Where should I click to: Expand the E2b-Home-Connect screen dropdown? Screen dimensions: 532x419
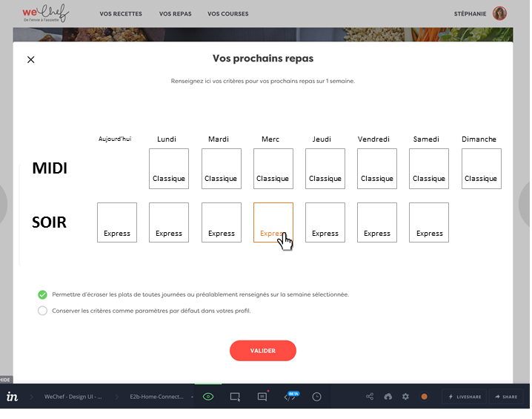(x=192, y=397)
